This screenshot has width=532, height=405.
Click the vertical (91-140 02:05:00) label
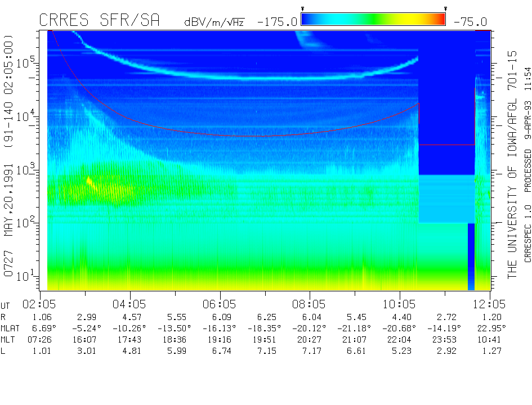[8, 91]
